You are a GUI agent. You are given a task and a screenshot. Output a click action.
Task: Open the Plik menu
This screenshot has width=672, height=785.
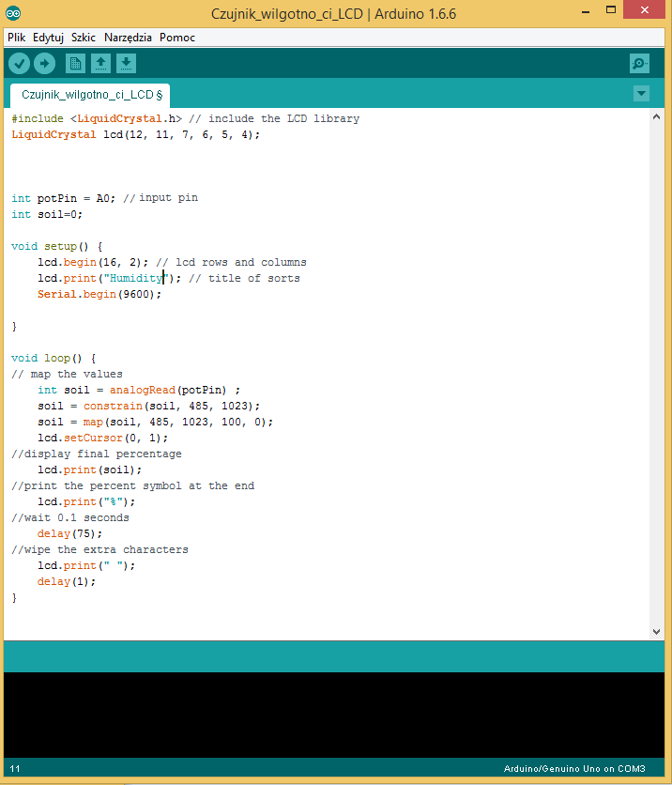click(17, 38)
